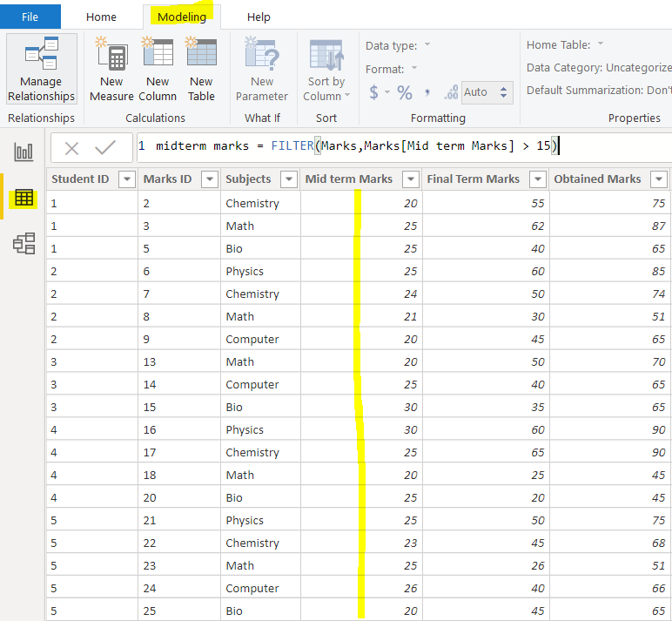Image resolution: width=672 pixels, height=621 pixels.
Task: Apply percentage format
Action: point(405,92)
